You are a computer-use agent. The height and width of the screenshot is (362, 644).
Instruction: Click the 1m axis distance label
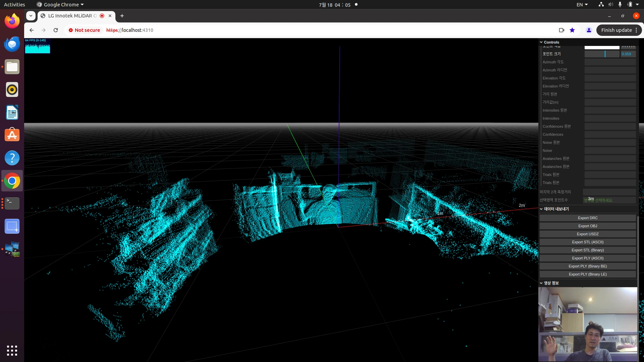pyautogui.click(x=440, y=214)
